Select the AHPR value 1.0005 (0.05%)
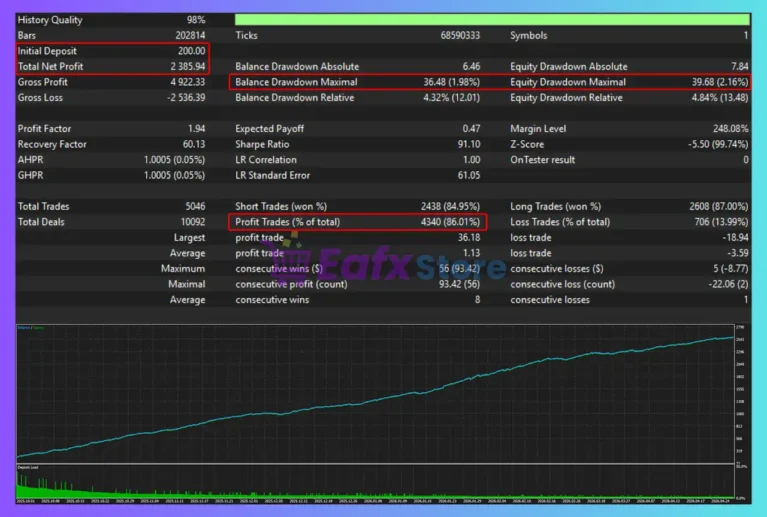The height and width of the screenshot is (517, 767). (x=175, y=160)
